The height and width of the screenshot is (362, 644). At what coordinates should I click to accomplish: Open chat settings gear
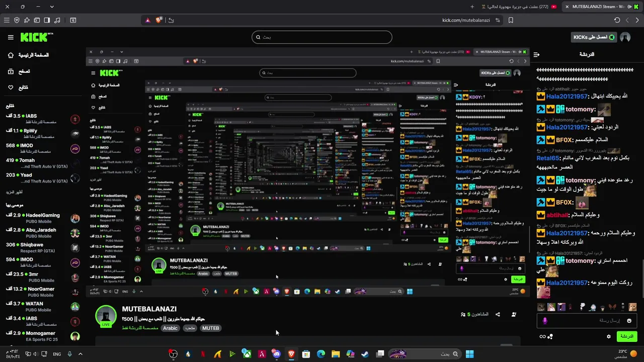tap(609, 336)
